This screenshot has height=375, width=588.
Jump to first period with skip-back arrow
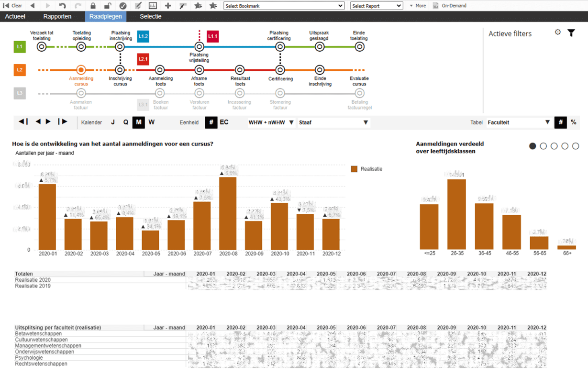point(23,122)
